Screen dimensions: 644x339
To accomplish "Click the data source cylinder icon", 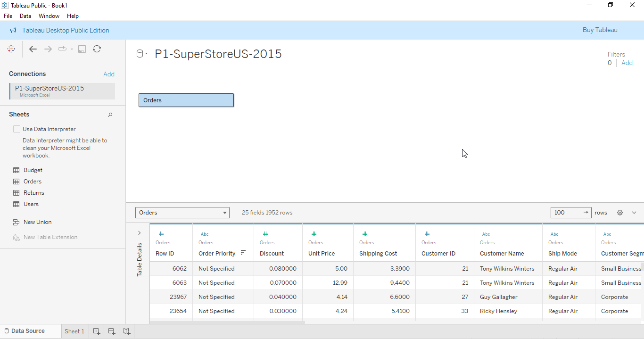I will tap(140, 54).
